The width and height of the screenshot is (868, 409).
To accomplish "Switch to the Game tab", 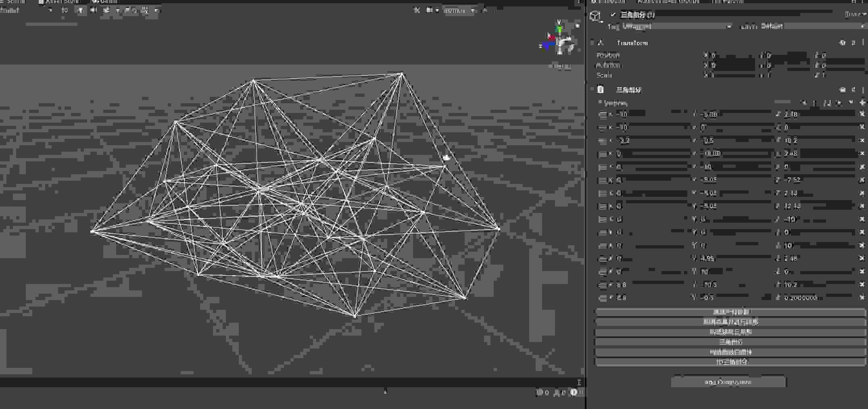I will tap(105, 2).
